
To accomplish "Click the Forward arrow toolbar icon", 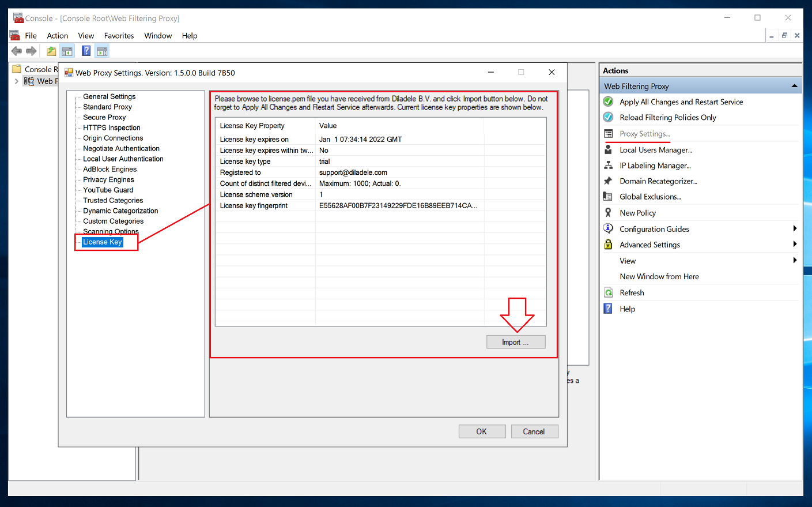I will (x=32, y=51).
